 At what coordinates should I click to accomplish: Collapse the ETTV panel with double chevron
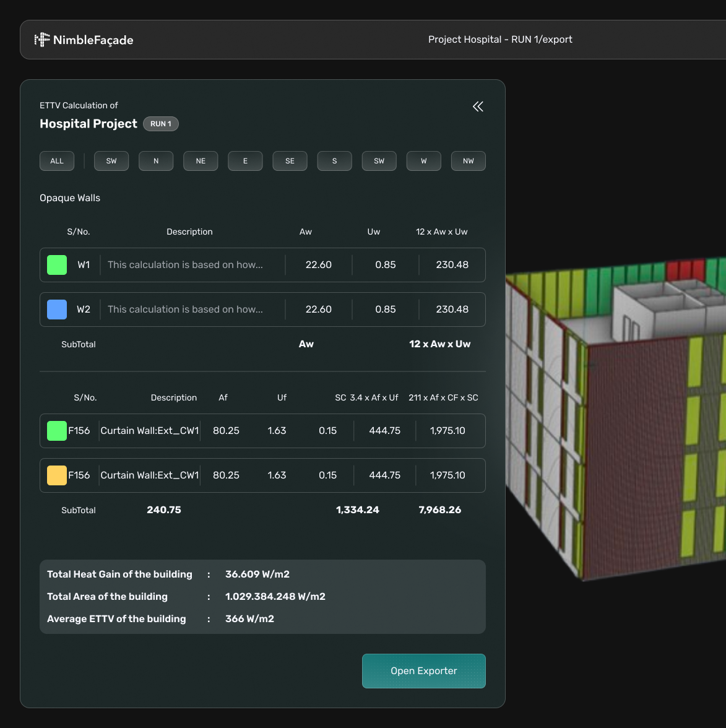pyautogui.click(x=478, y=106)
